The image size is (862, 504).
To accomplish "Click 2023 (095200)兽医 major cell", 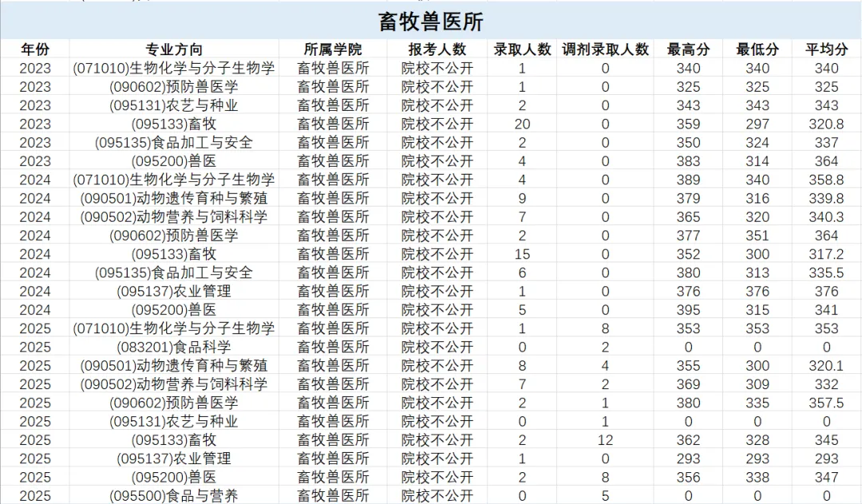I will click(174, 161).
